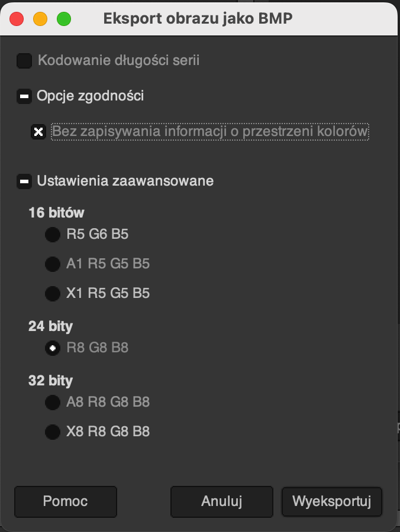This screenshot has width=400, height=532.
Task: Choose the A1 R5 G5 B5 format
Action: coord(53,264)
